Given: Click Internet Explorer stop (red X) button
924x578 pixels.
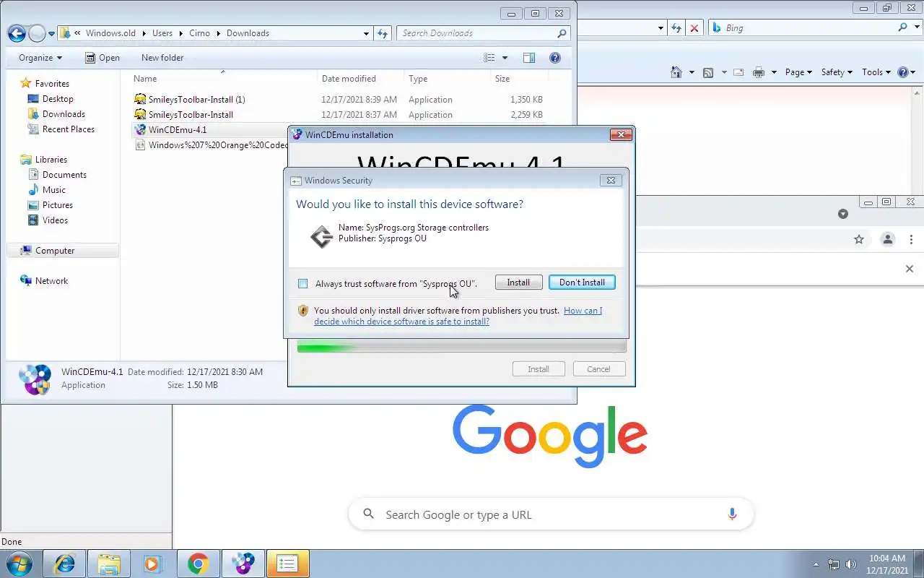Looking at the screenshot, I should point(694,28).
